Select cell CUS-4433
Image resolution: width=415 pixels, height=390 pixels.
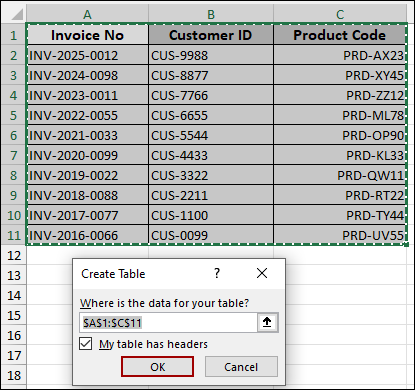(211, 155)
